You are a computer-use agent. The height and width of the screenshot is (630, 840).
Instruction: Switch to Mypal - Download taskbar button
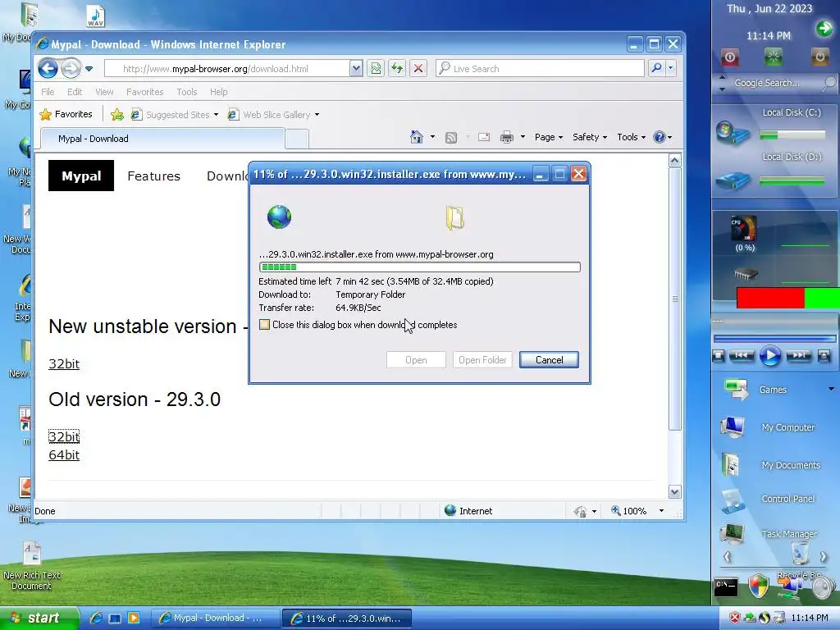point(215,619)
